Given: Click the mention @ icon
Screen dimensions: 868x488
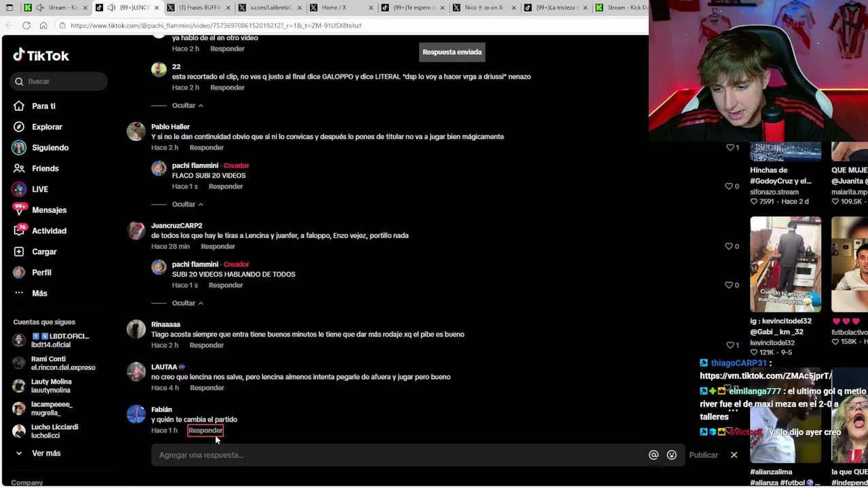Looking at the screenshot, I should (654, 455).
